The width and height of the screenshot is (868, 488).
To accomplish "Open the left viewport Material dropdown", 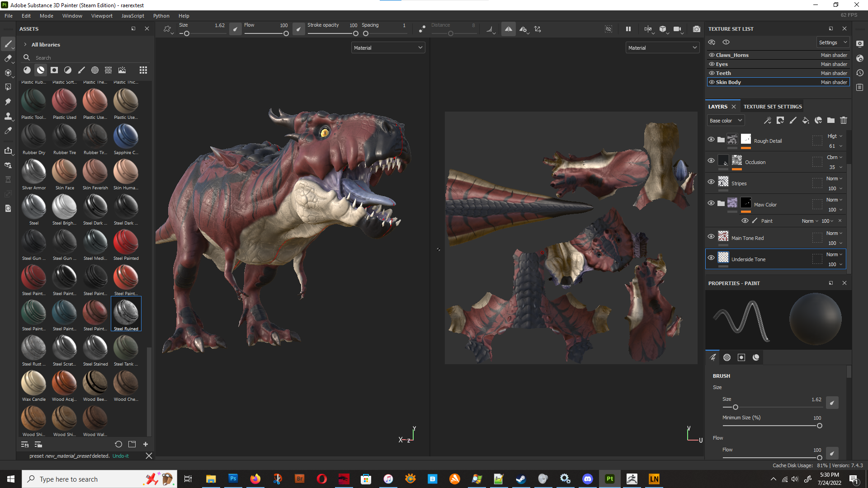I will tap(388, 48).
